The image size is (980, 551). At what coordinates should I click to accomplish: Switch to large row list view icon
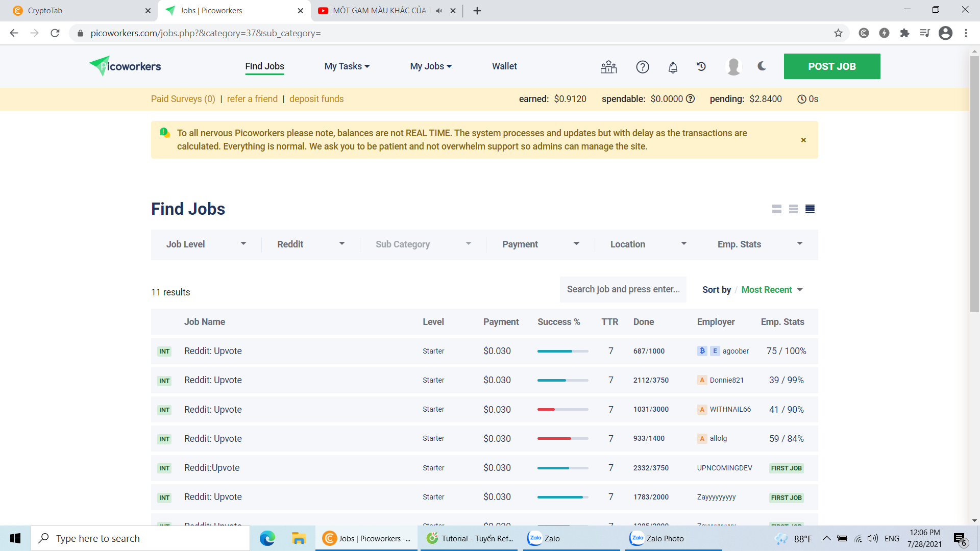coord(777,209)
